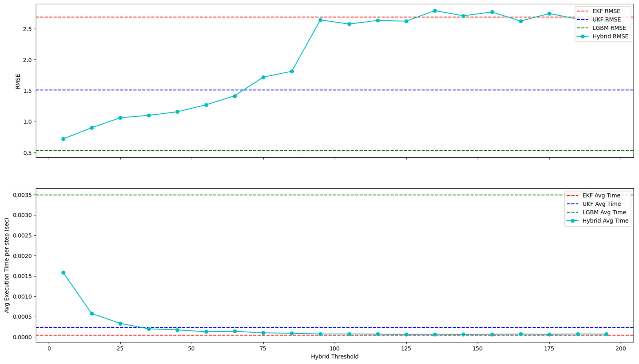Click time axis tick label '0.0030'
The image size is (639, 364).
click(23, 215)
